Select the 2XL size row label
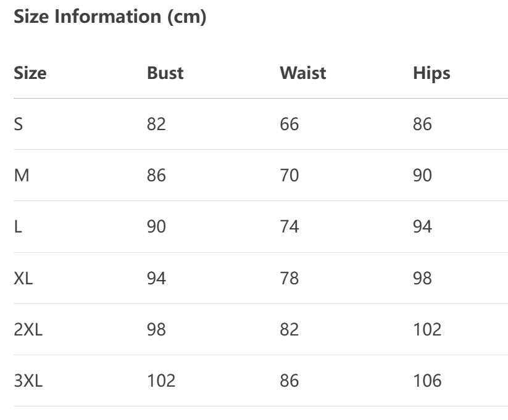The width and height of the screenshot is (508, 420). click(28, 329)
